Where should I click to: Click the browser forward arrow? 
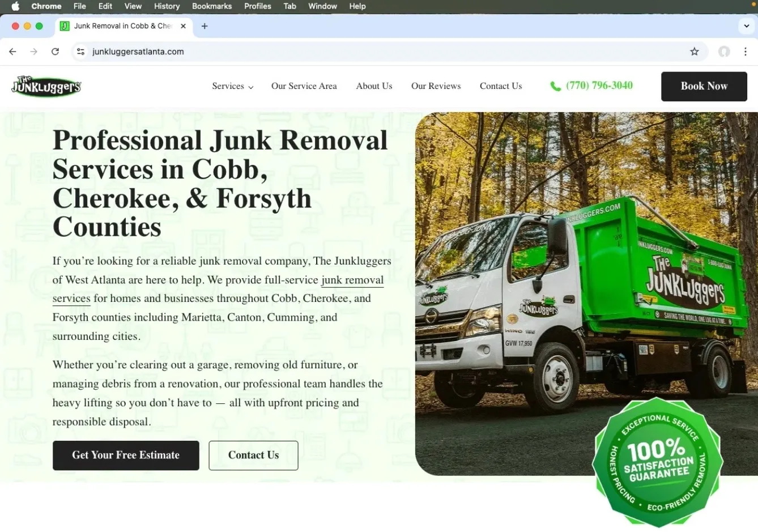click(34, 52)
